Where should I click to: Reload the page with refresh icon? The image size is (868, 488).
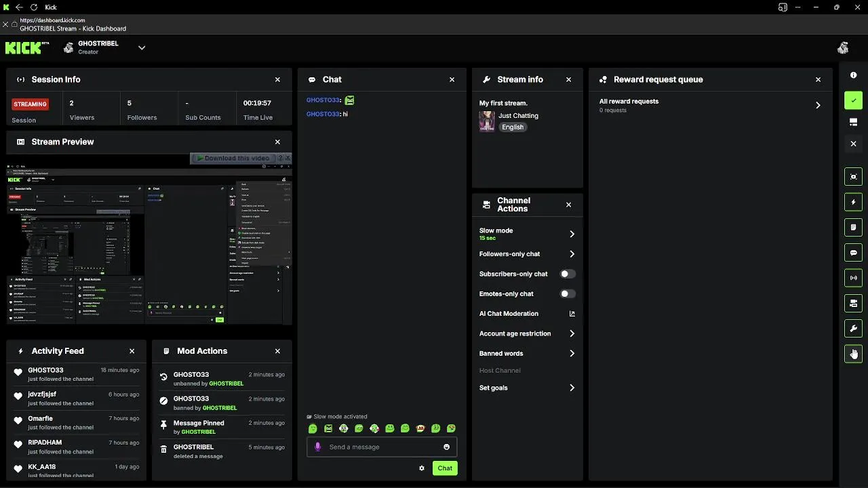[34, 7]
